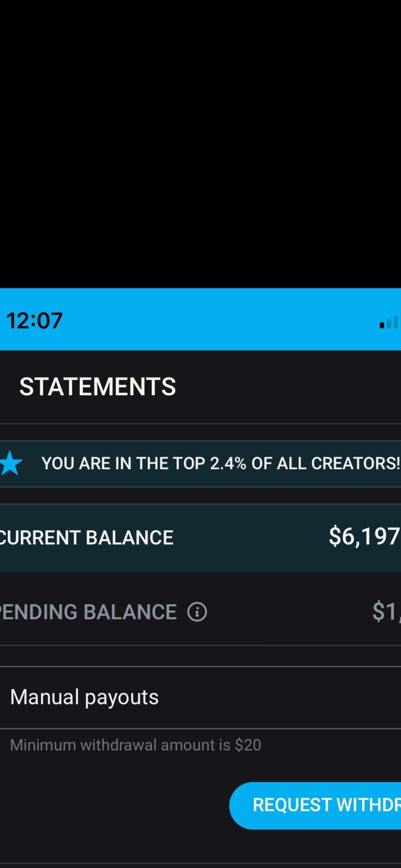Viewport: 401px width, 868px height.
Task: Click the REQUEST WITHDRAWAL button
Action: tap(315, 805)
